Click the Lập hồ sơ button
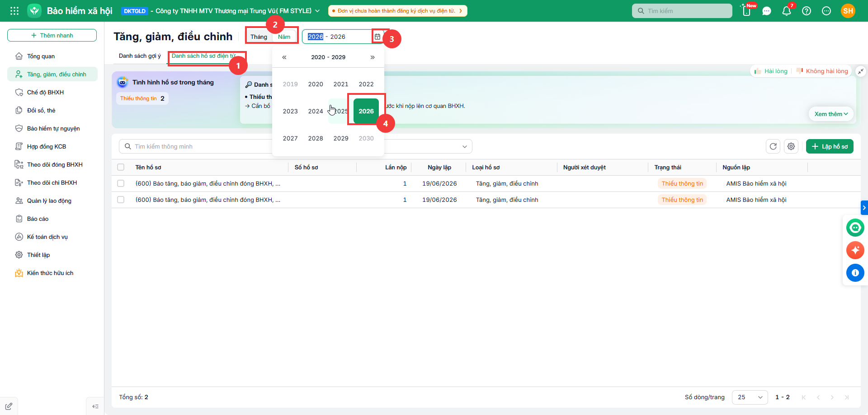The width and height of the screenshot is (868, 415). pyautogui.click(x=830, y=146)
